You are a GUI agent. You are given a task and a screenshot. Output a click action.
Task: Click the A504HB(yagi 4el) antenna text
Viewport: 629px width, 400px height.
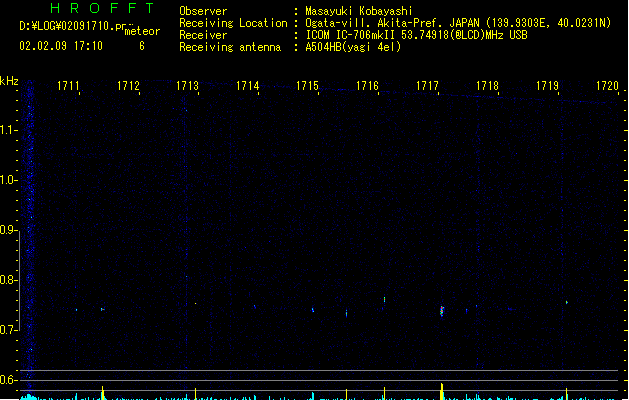[x=353, y=47]
